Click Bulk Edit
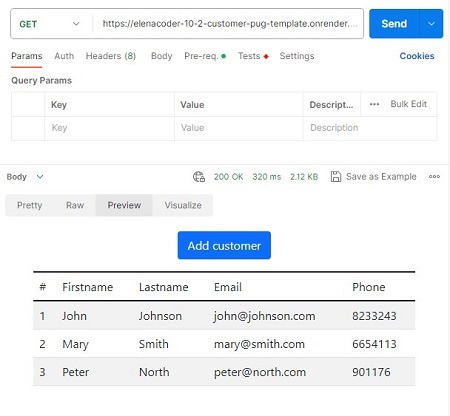Screen dimensions: 450x416 point(408,104)
